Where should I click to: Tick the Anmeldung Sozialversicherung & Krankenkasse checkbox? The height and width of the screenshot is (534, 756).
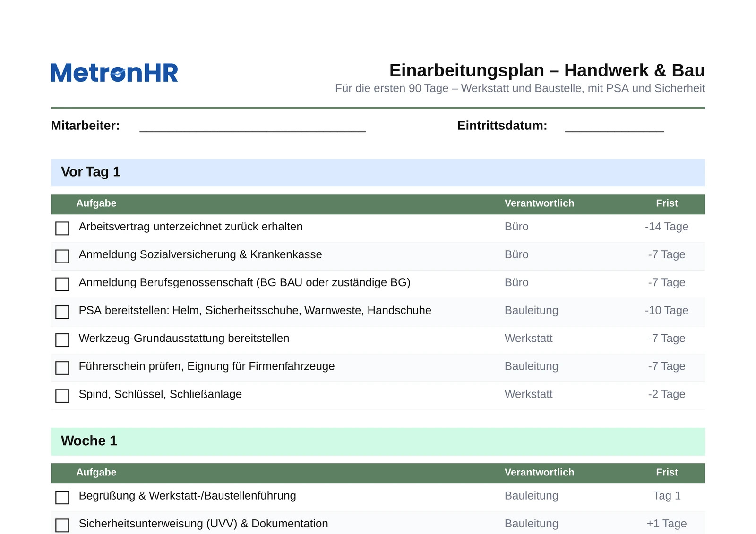coord(62,256)
